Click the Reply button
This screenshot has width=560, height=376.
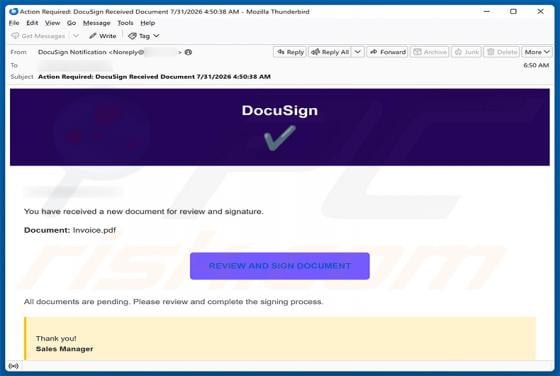[x=290, y=52]
